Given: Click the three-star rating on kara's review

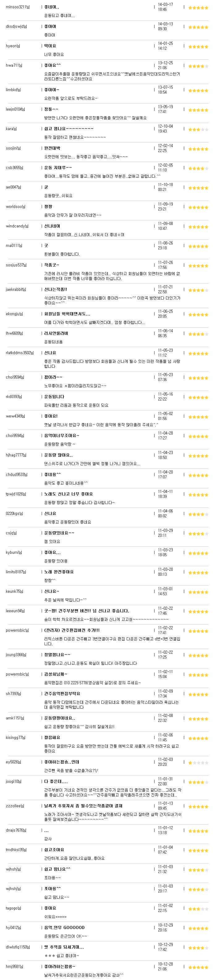Looking at the screenshot, I should point(198,129).
